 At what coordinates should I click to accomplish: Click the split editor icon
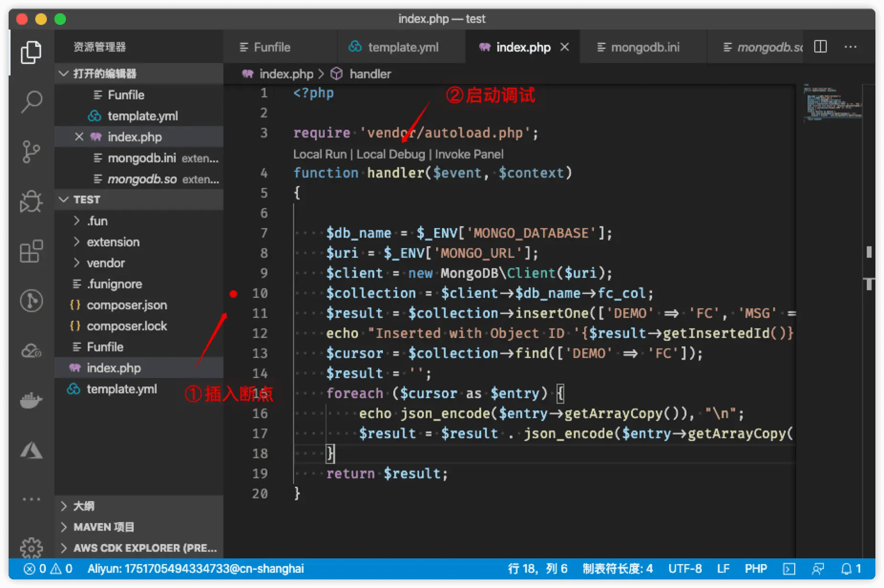click(821, 47)
